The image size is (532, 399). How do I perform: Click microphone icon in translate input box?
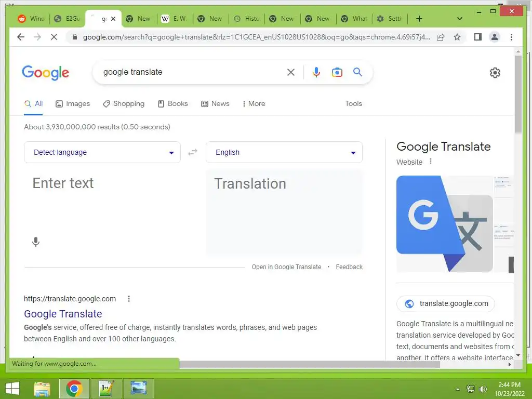point(36,242)
